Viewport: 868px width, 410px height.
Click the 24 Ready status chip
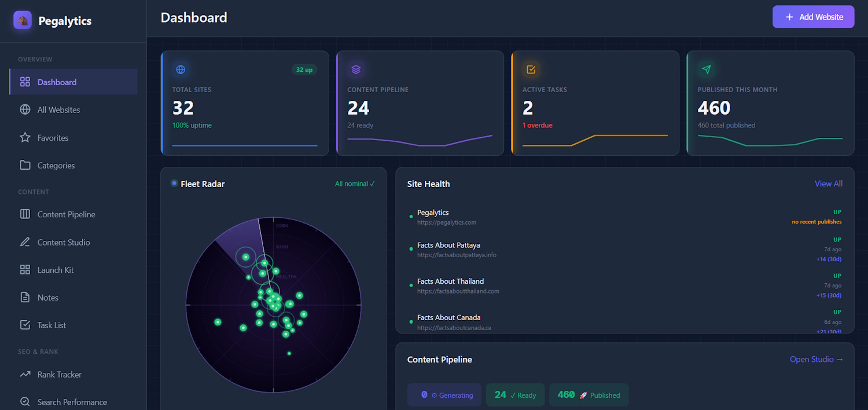tap(515, 395)
